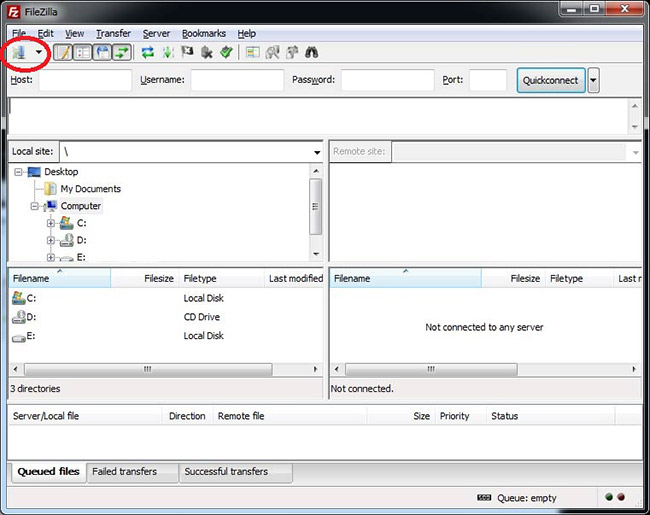The width and height of the screenshot is (650, 515).
Task: Search remote files binoculars icon
Action: click(x=311, y=52)
